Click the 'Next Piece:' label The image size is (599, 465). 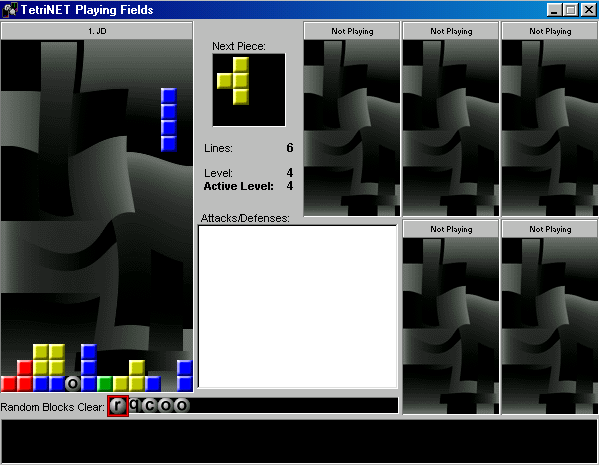pyautogui.click(x=239, y=46)
